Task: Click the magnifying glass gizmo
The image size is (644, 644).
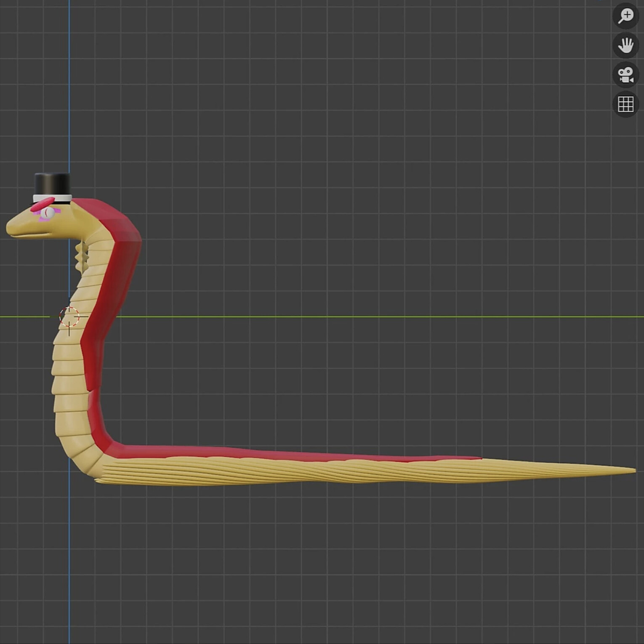Action: pos(626,16)
